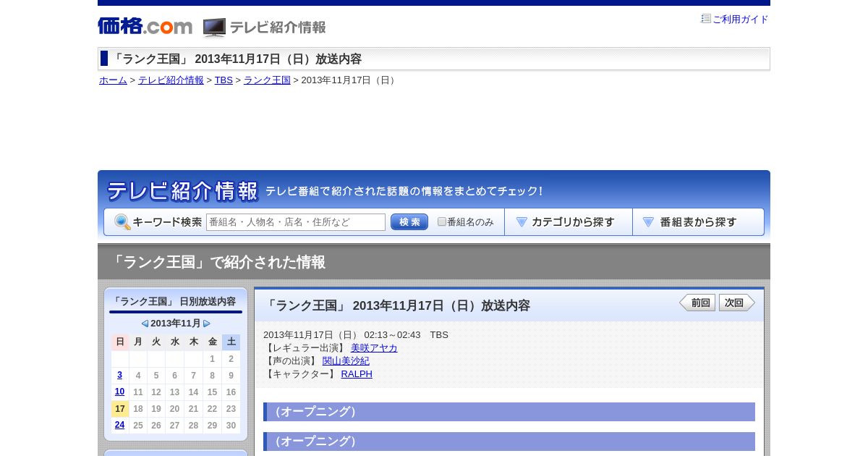Screen dimensions: 868x456
Task: Click the 02:13～02:43 TBS broadcast time text
Action: (x=407, y=335)
